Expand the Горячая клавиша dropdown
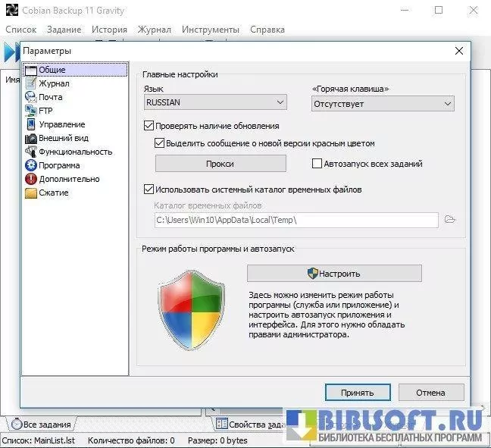491x448 pixels. (383, 103)
